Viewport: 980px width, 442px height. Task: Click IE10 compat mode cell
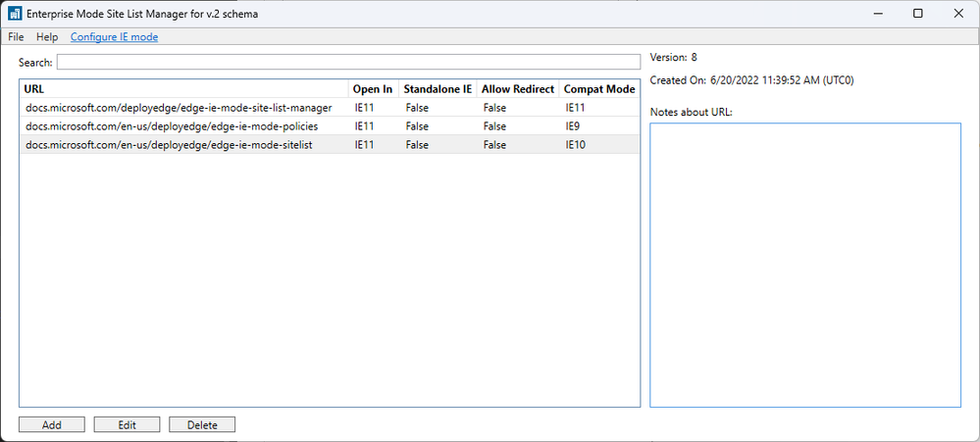[576, 145]
